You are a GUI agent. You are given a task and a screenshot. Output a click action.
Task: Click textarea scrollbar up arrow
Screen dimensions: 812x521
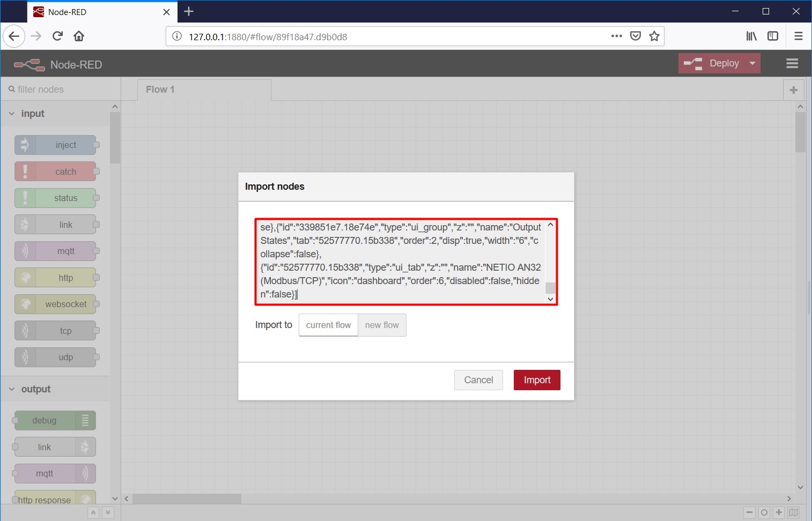(x=550, y=225)
